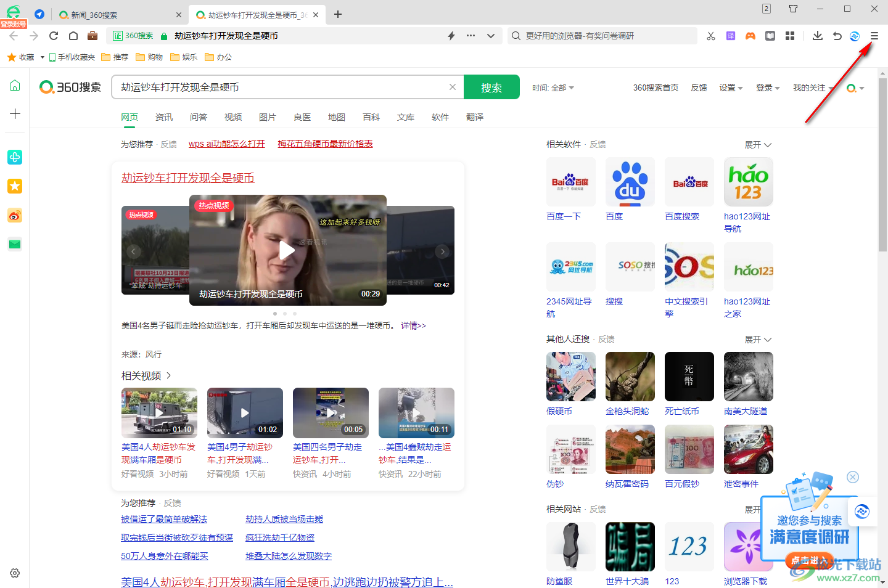Screen dimensions: 888x588
Task: Open the 手机收藏夹 bookmark
Action: pos(72,57)
